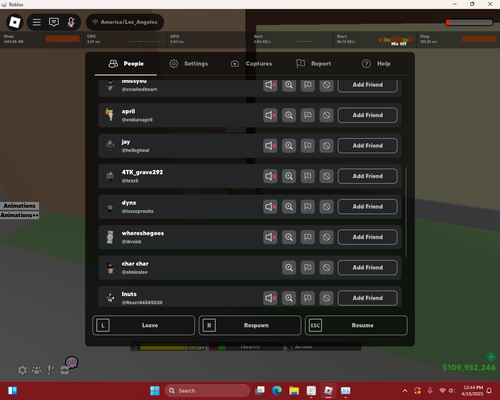This screenshot has height=400, width=500.
Task: Mute voice for player april
Action: coord(270,115)
